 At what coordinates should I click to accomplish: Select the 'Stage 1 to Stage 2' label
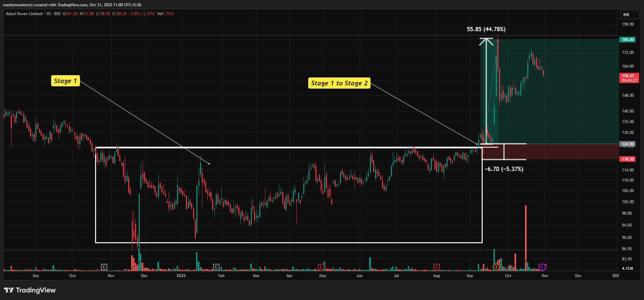pos(339,83)
